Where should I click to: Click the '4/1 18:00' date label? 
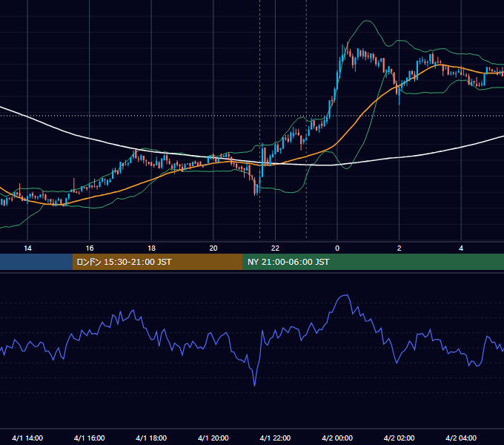point(151,438)
